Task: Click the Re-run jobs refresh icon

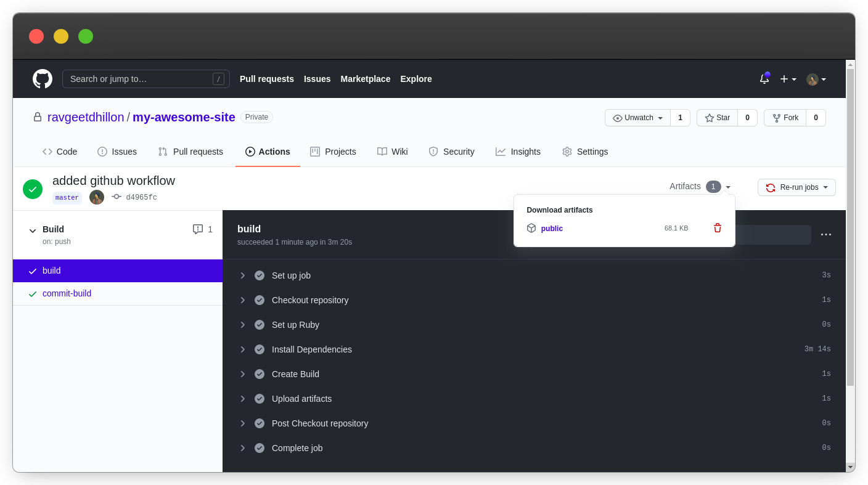Action: coord(770,187)
